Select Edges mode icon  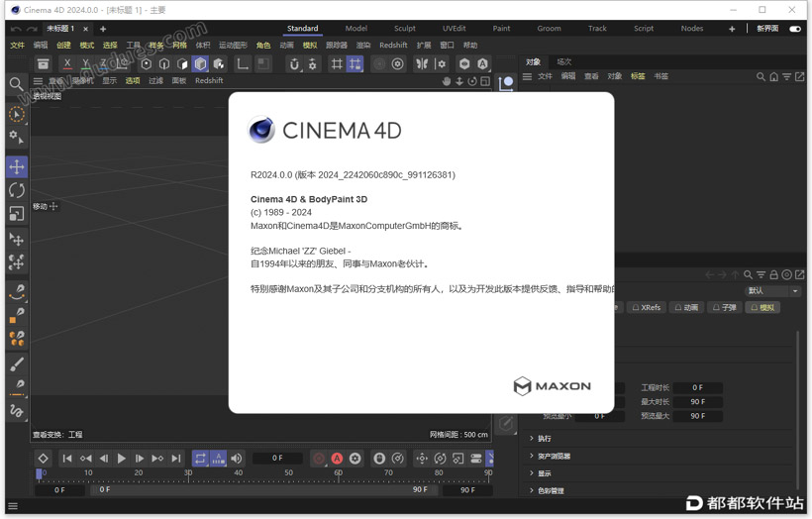[164, 64]
